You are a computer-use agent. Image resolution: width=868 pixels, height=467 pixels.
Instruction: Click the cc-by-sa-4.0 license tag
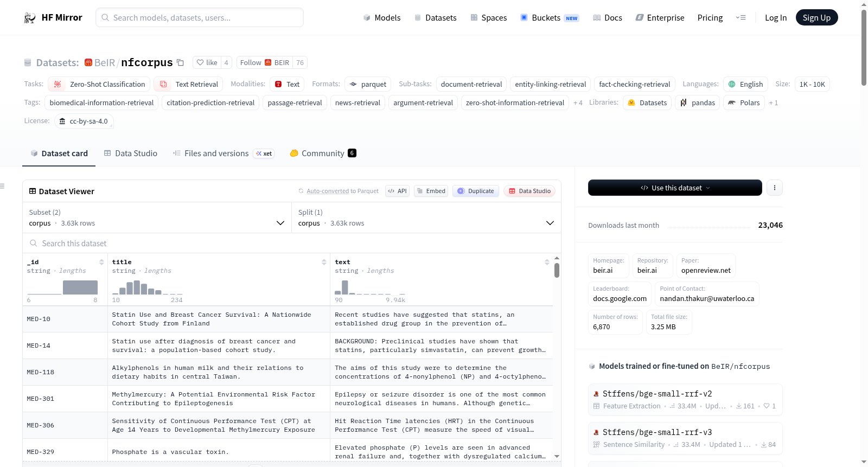(84, 121)
